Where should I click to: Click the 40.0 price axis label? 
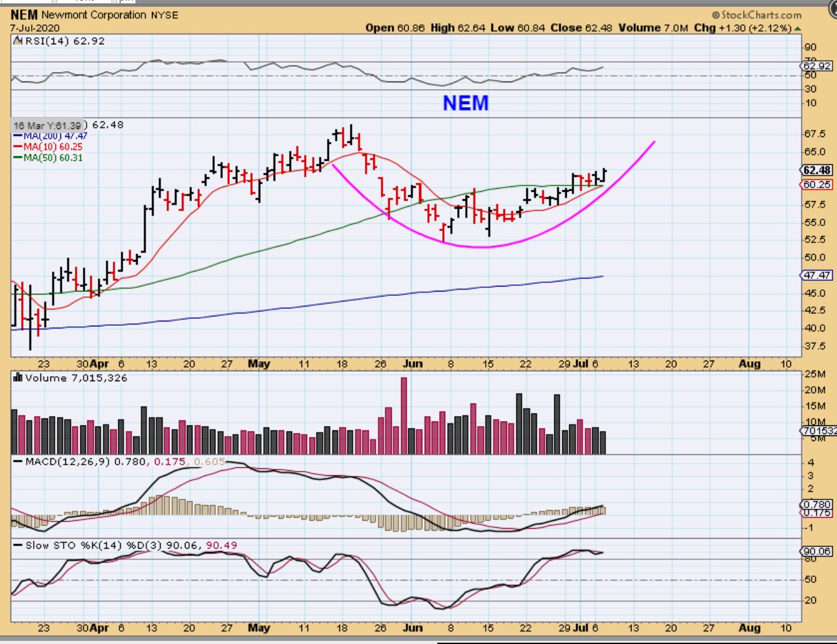coord(815,328)
